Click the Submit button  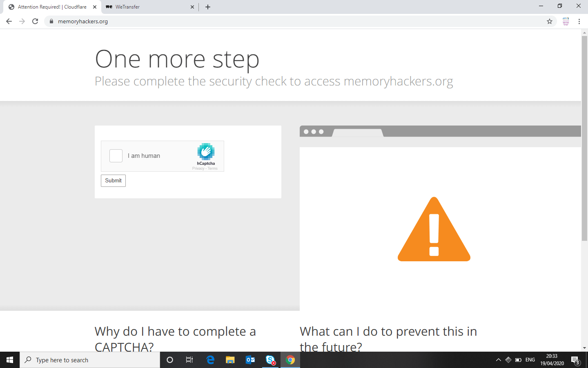point(113,181)
